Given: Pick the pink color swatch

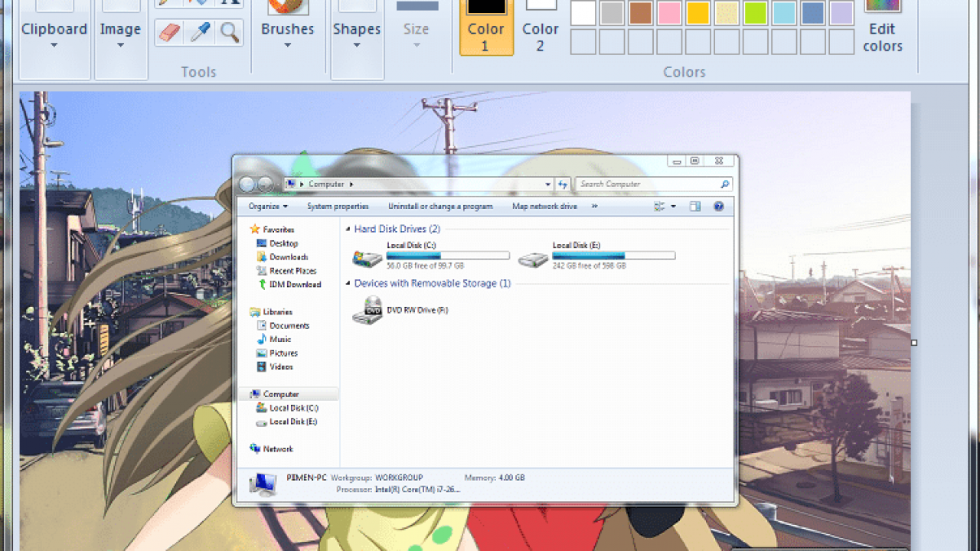Looking at the screenshot, I should [669, 13].
